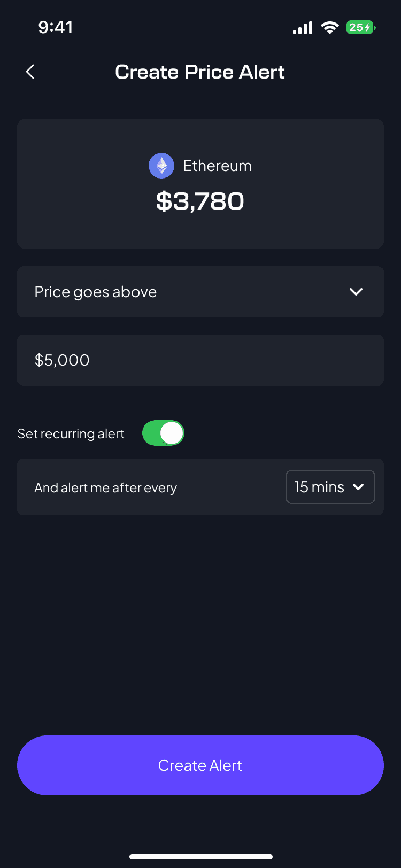401x868 pixels.
Task: Tap the green battery indicator
Action: point(360,27)
